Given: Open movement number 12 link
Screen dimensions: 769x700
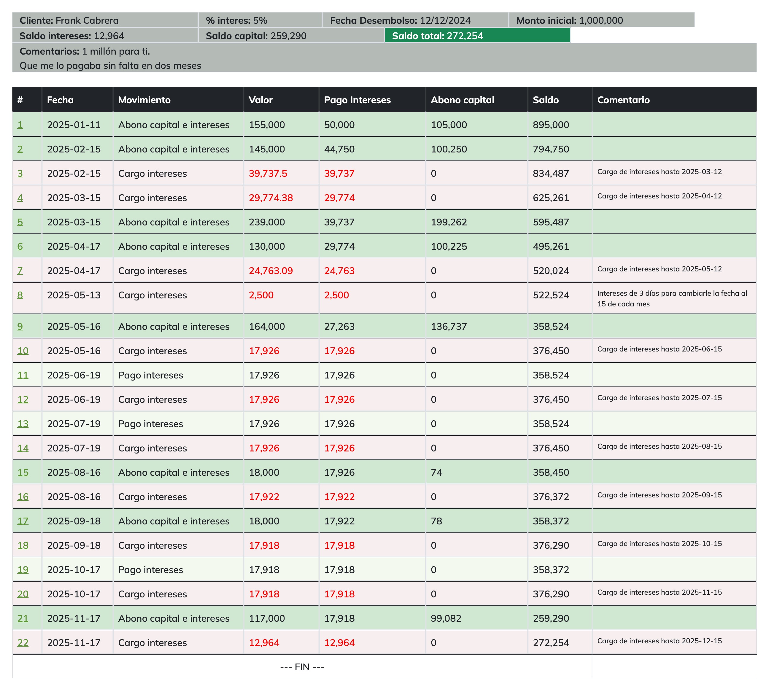Looking at the screenshot, I should point(23,400).
